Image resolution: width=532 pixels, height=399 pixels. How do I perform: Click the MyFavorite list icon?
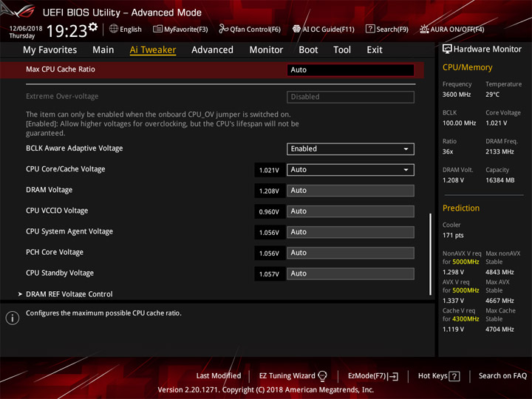point(158,29)
